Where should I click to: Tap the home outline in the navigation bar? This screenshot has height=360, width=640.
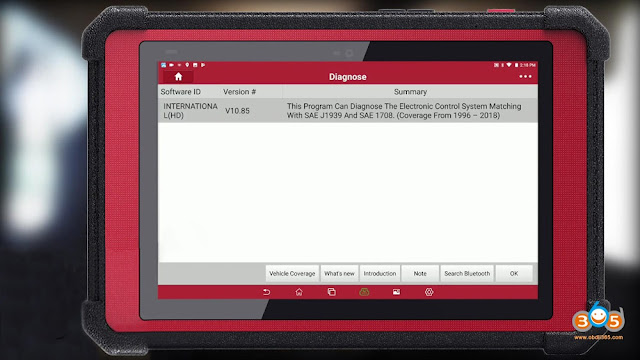point(299,292)
